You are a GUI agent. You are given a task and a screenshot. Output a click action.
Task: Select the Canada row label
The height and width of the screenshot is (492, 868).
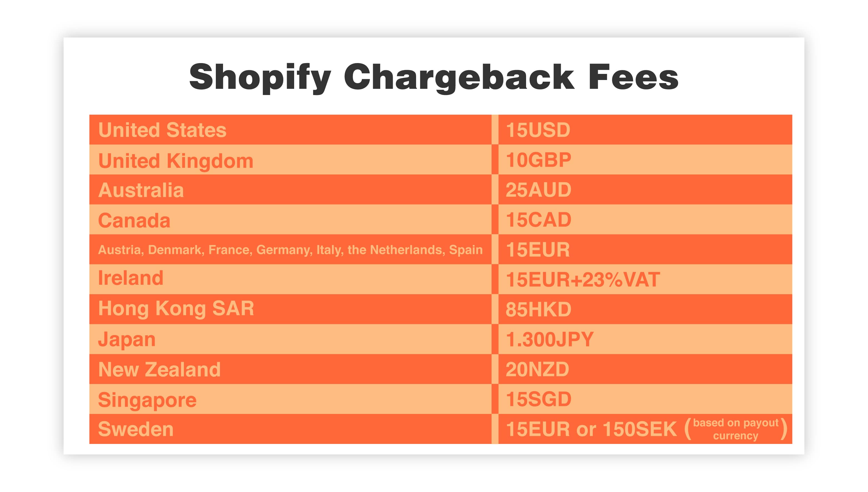tap(134, 220)
